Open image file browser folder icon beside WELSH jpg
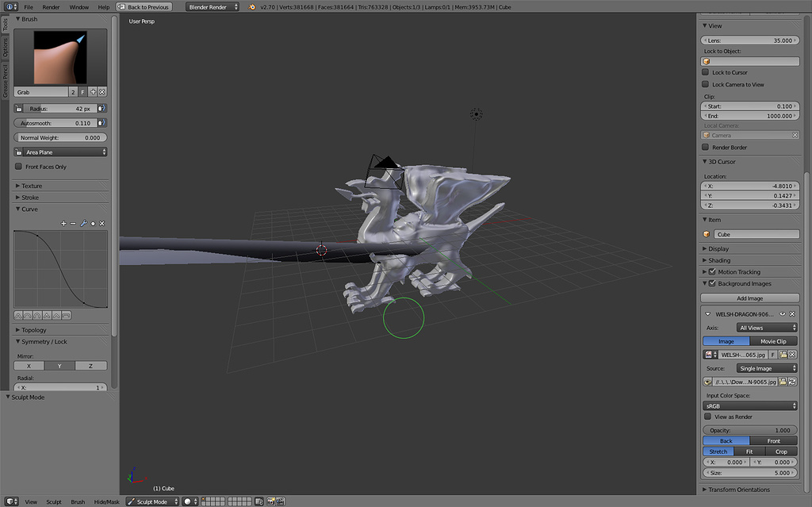Screen dimensions: 812x507 tap(783, 355)
